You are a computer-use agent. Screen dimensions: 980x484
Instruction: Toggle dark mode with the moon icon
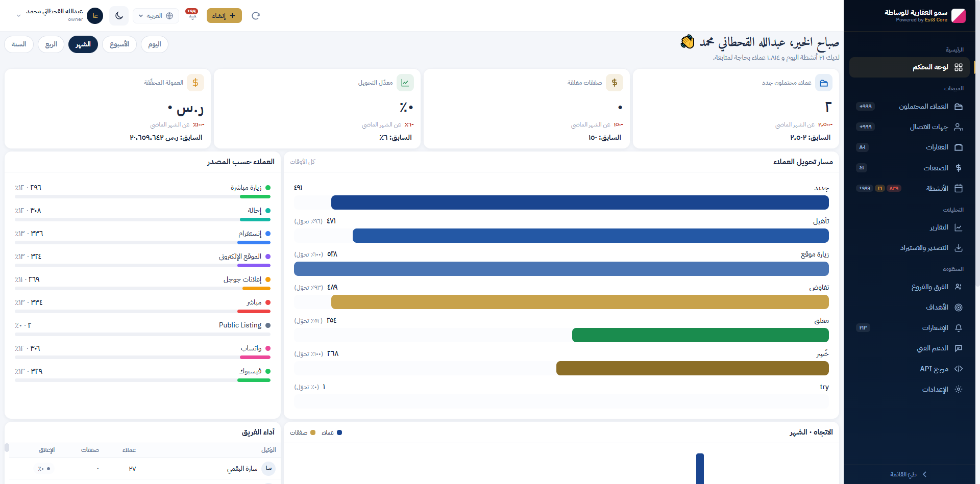coord(119,16)
